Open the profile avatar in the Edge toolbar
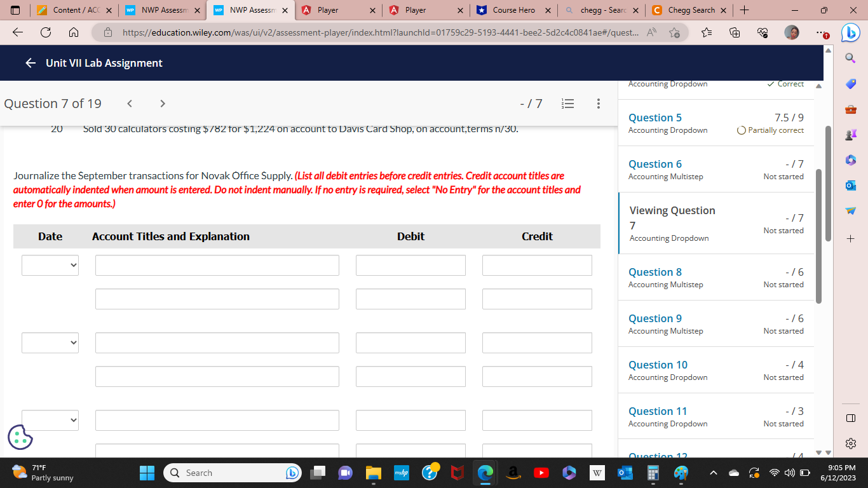 coord(792,32)
